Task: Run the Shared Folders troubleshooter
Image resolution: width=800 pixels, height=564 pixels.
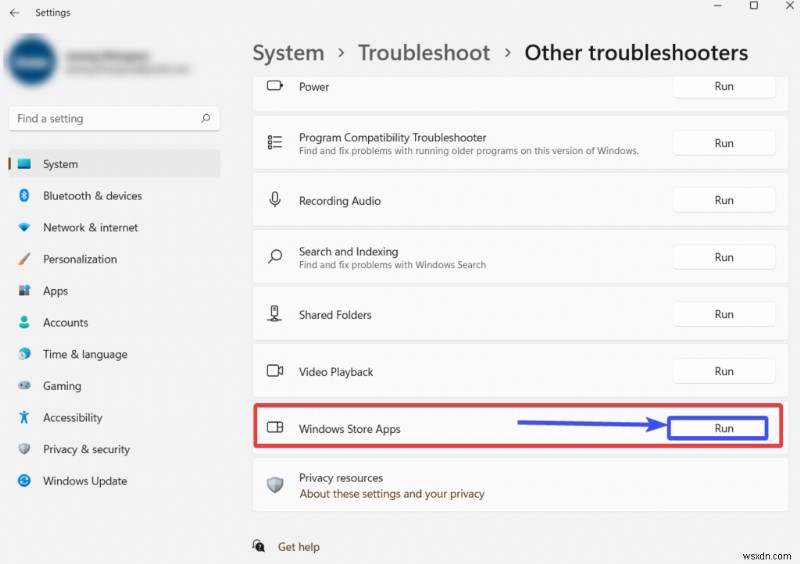Action: point(724,314)
